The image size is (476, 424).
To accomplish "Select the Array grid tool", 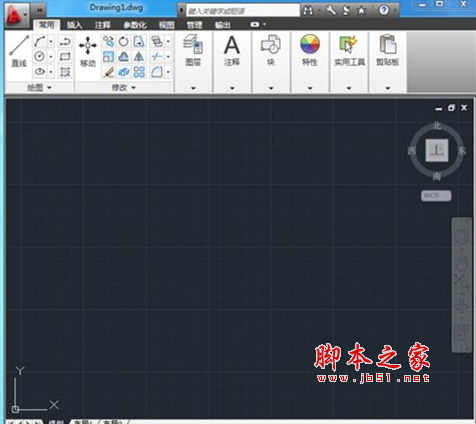I will coord(139,72).
